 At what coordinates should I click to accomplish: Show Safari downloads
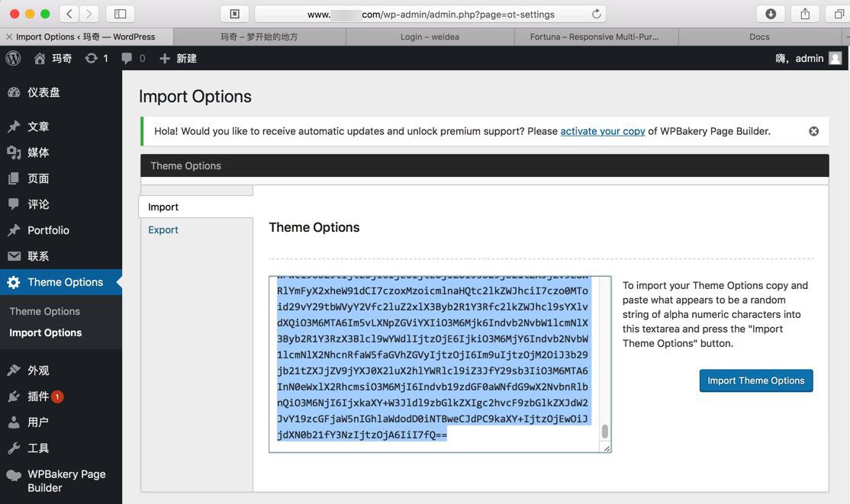(x=771, y=14)
